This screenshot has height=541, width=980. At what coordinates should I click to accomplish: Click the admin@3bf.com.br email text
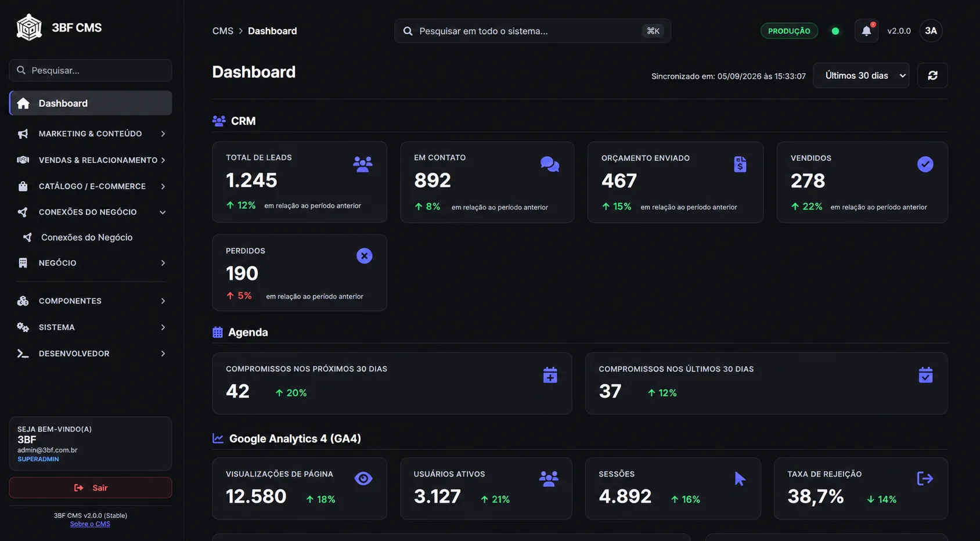[47, 450]
